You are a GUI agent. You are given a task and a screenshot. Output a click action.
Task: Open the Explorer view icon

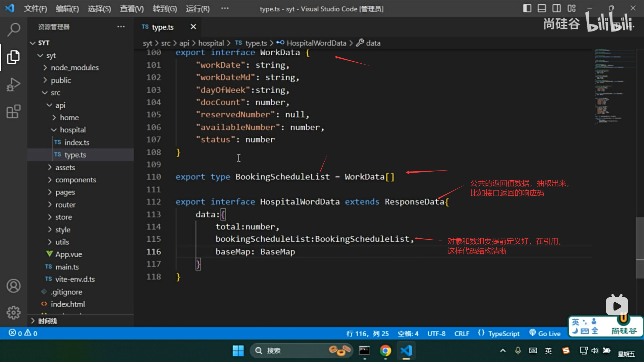13,57
